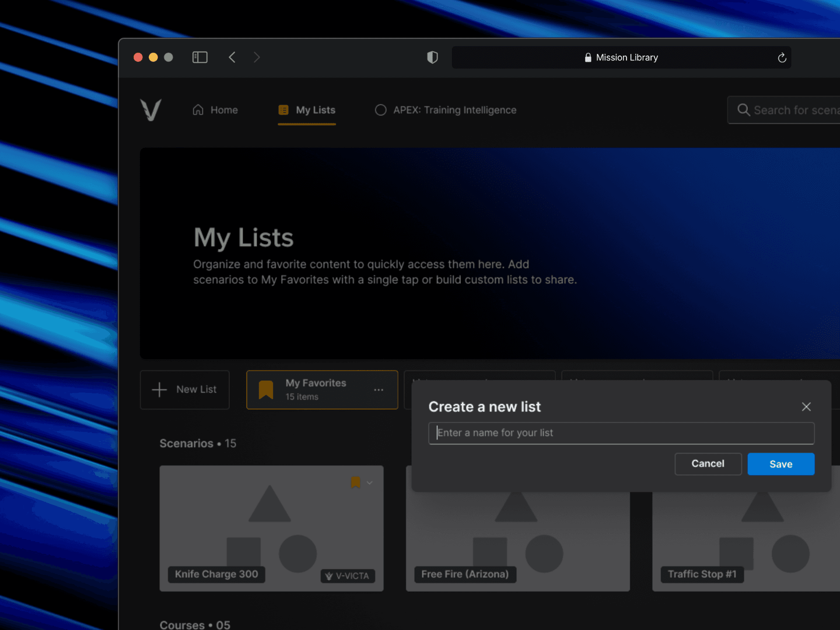Focus the list name input field
840x630 pixels.
(621, 433)
